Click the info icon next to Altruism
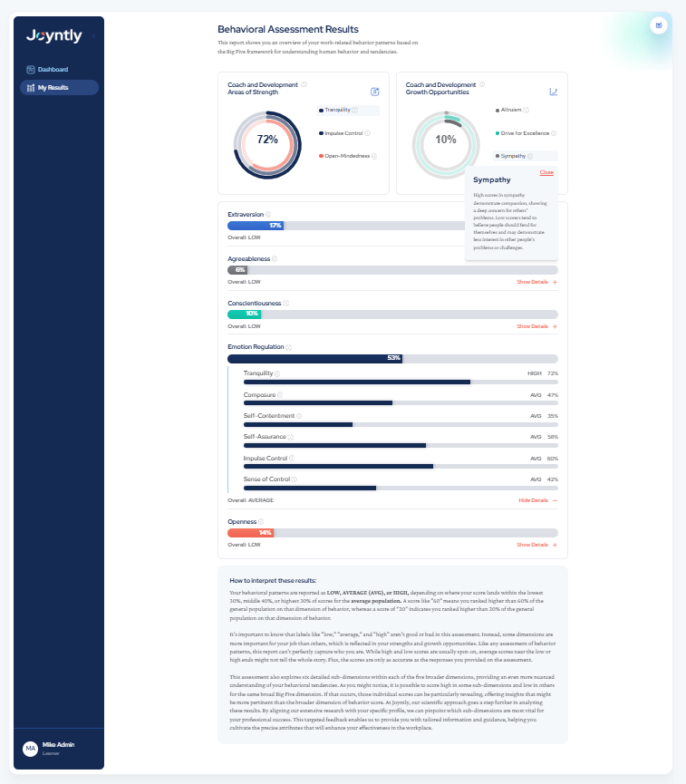The height and width of the screenshot is (784, 686). click(527, 110)
